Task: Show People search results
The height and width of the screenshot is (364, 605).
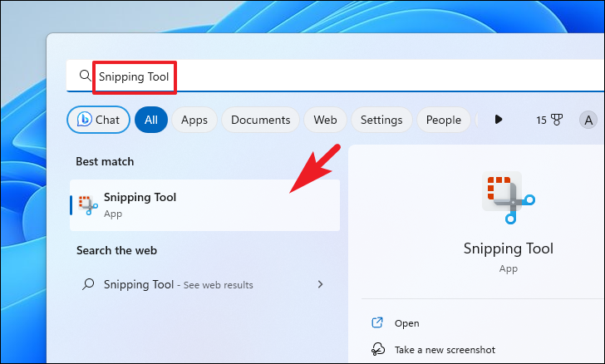Action: [443, 120]
